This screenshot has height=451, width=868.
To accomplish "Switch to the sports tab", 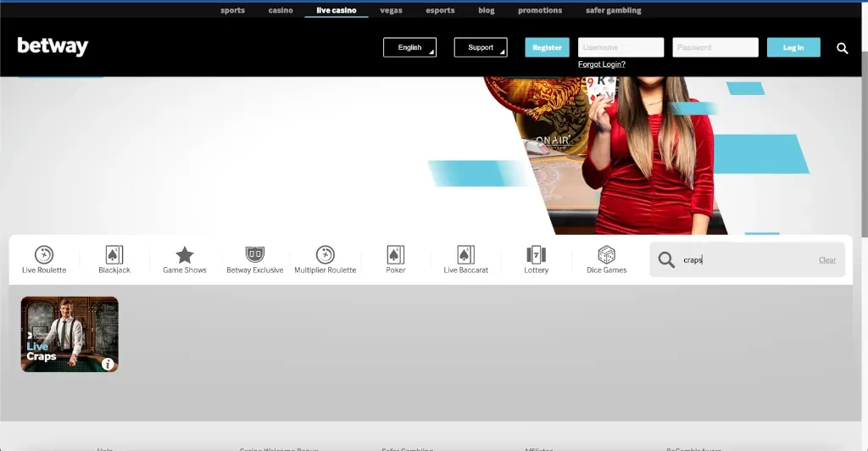I will (x=232, y=10).
